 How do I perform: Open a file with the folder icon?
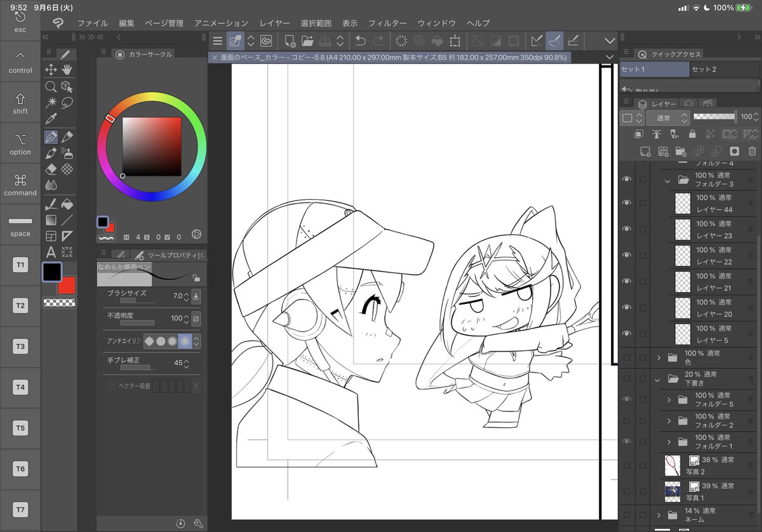tap(307, 41)
